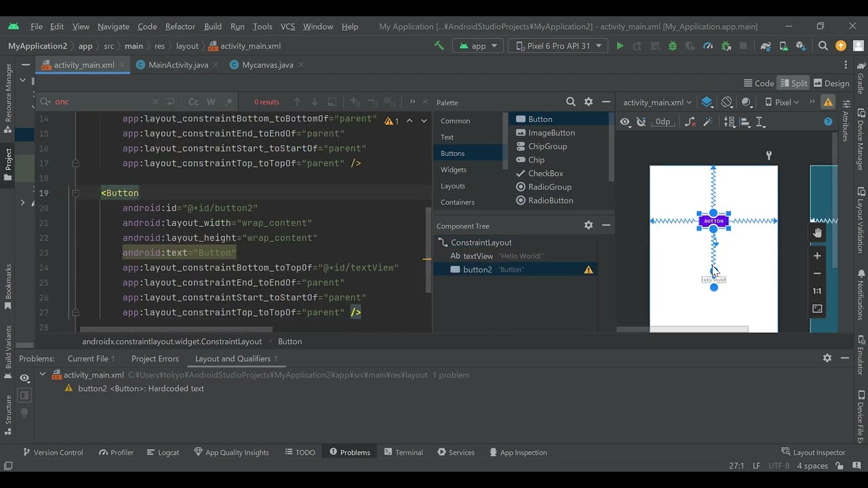Open orientation for preview dropdown
868x488 pixels.
pos(727,102)
